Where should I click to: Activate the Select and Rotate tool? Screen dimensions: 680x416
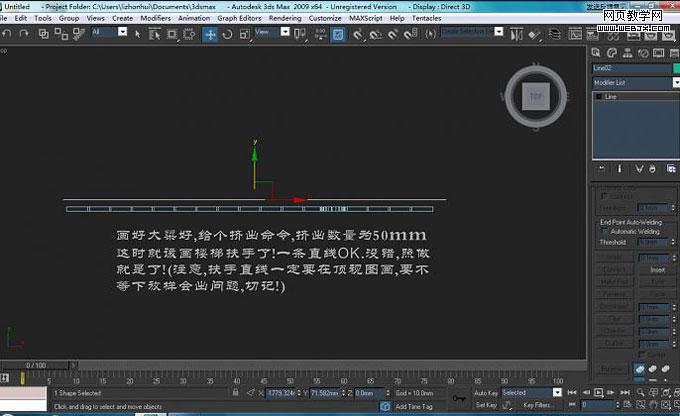[x=227, y=34]
